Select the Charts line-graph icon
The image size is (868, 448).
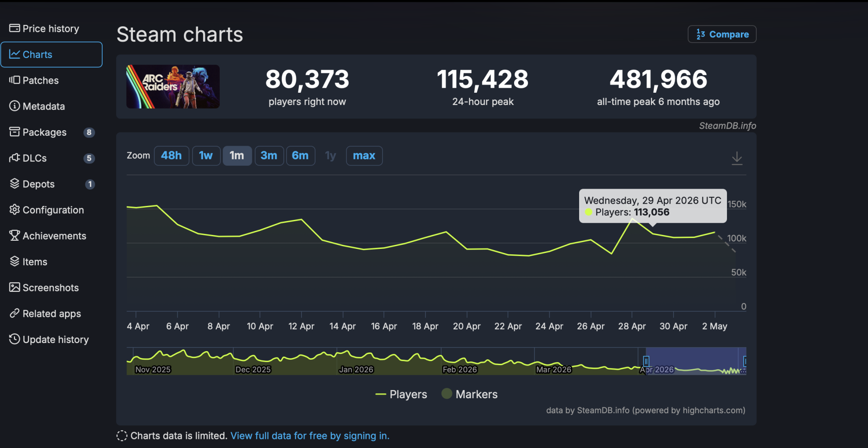(x=14, y=54)
